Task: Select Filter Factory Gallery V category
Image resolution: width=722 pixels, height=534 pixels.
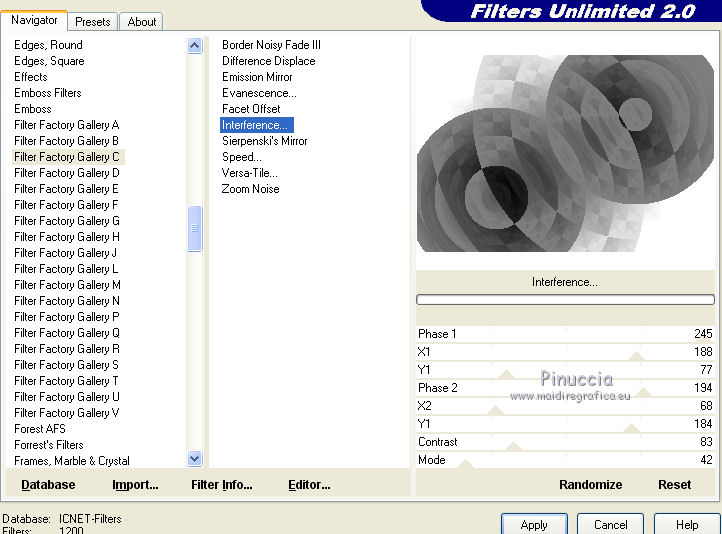Action: [x=67, y=413]
